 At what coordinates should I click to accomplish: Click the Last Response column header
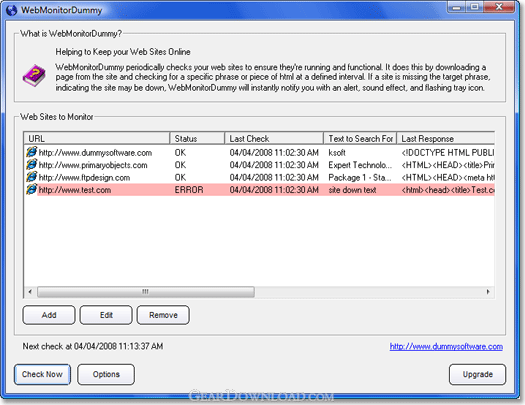[446, 139]
